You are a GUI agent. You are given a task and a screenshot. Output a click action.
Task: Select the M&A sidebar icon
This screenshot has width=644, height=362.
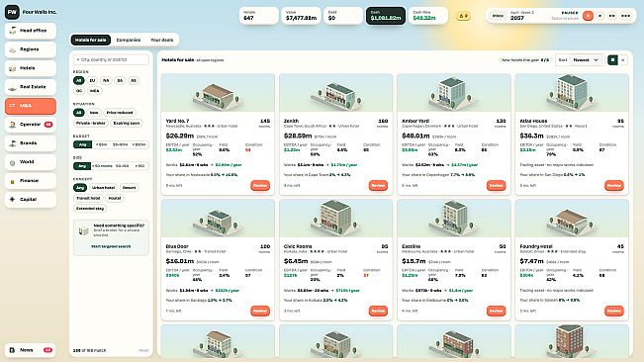point(13,106)
